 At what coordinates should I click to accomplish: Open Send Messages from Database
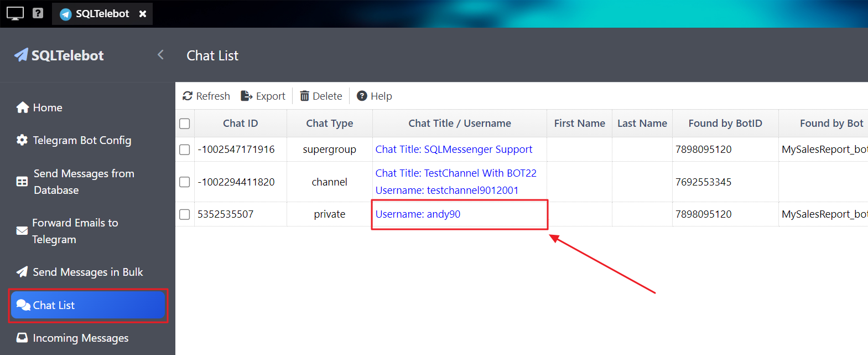(x=84, y=182)
